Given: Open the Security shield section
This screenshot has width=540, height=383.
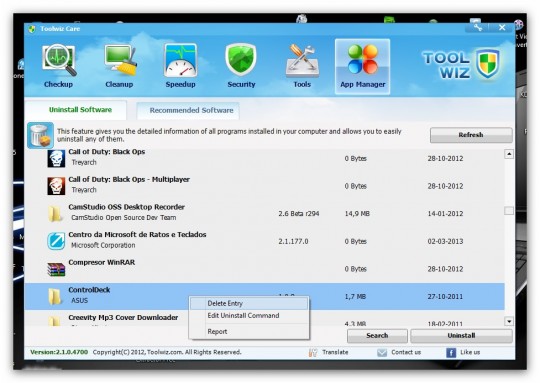Looking at the screenshot, I should point(241,66).
